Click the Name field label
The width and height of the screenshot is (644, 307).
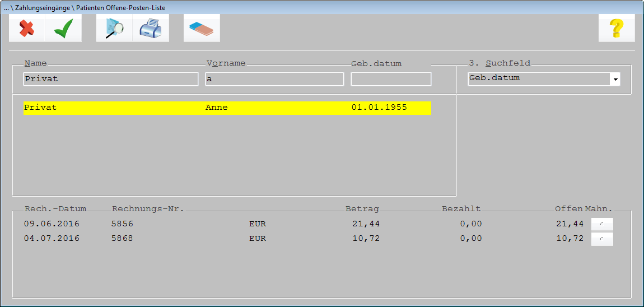[36, 63]
